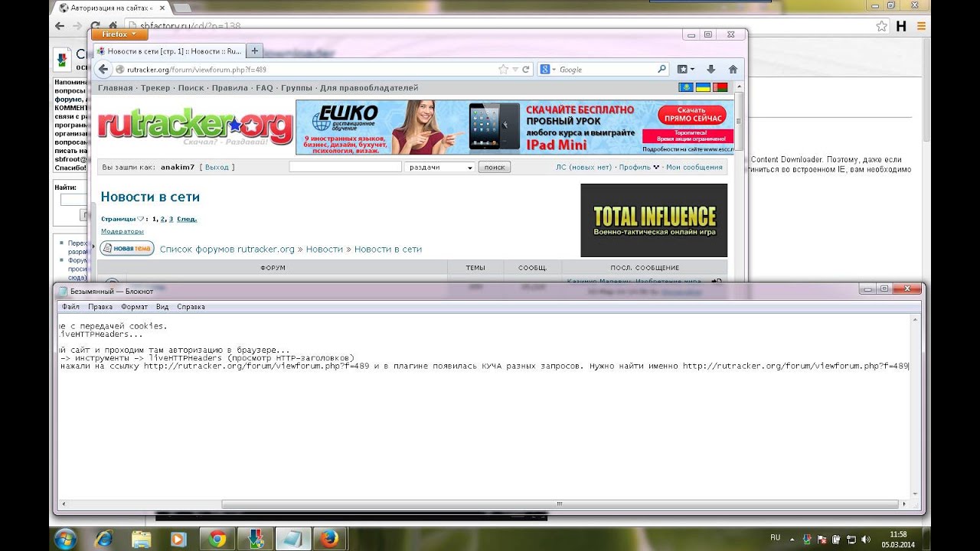Click Notepad scroll-down arrow
Viewport: 980px width, 551px height.
914,494
